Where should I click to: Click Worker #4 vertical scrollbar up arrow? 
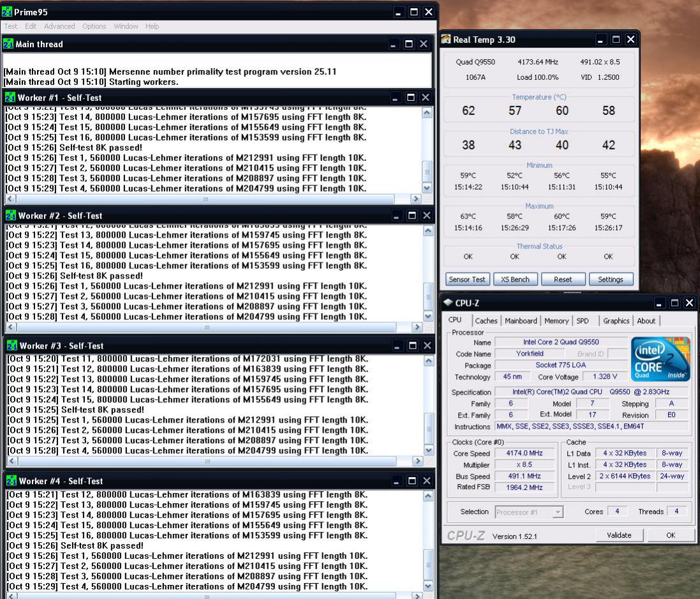tap(428, 496)
